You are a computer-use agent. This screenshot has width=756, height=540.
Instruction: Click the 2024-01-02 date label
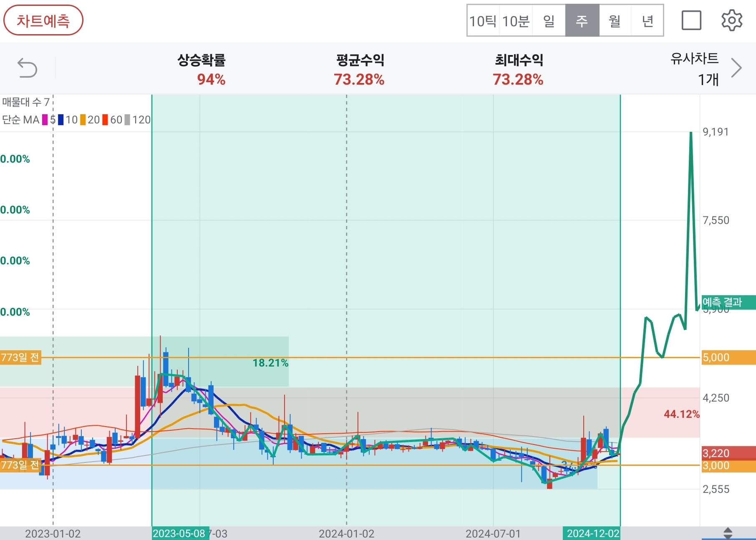tap(346, 534)
